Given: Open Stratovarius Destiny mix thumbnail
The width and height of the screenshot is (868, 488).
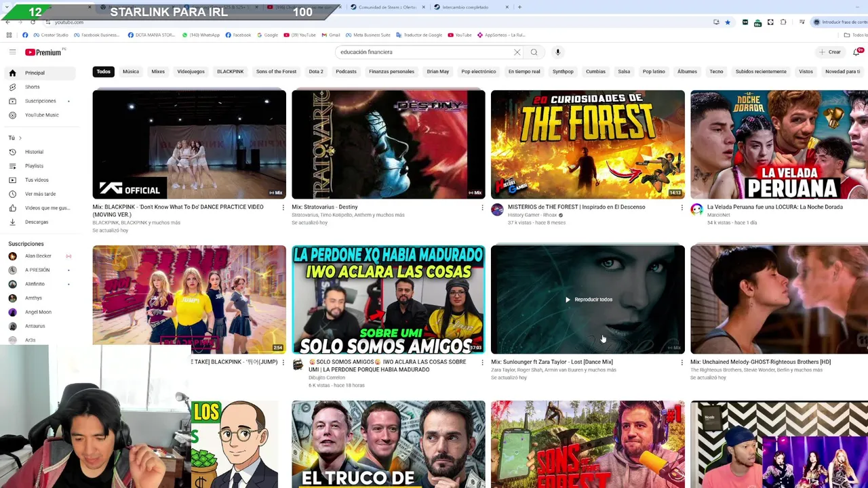Looking at the screenshot, I should tap(389, 144).
